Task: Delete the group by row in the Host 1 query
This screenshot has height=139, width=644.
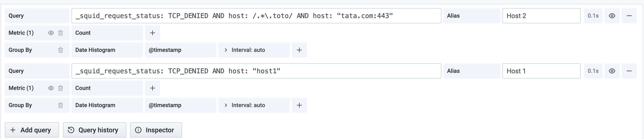Action: point(60,105)
